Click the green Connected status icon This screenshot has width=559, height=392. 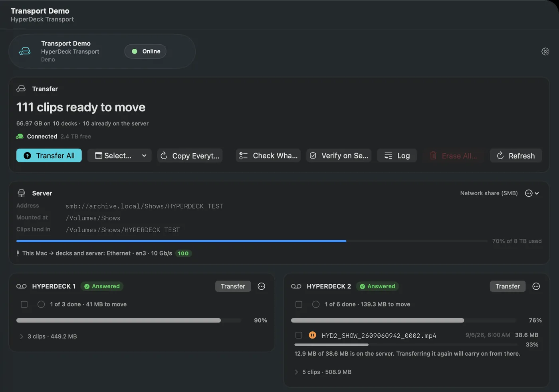[20, 137]
